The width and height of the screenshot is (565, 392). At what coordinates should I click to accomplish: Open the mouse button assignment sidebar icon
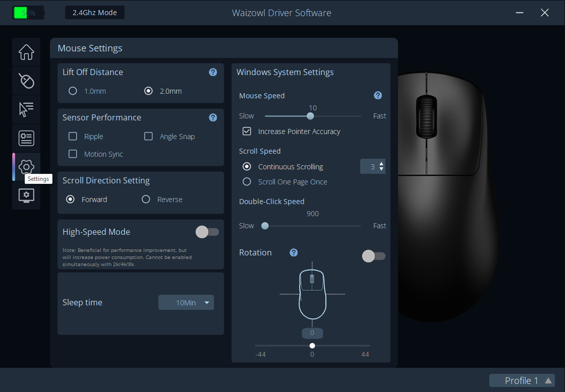tap(26, 81)
